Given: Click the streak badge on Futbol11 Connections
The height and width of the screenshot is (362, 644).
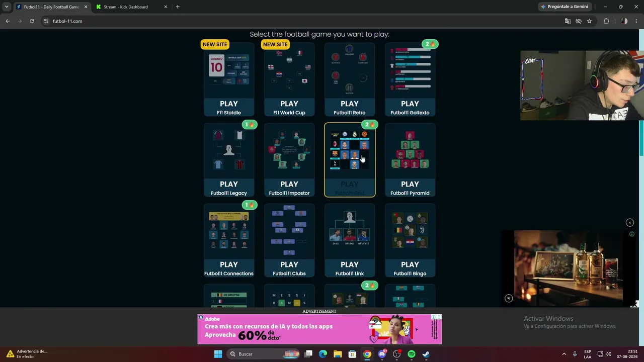Looking at the screenshot, I should coord(249,205).
